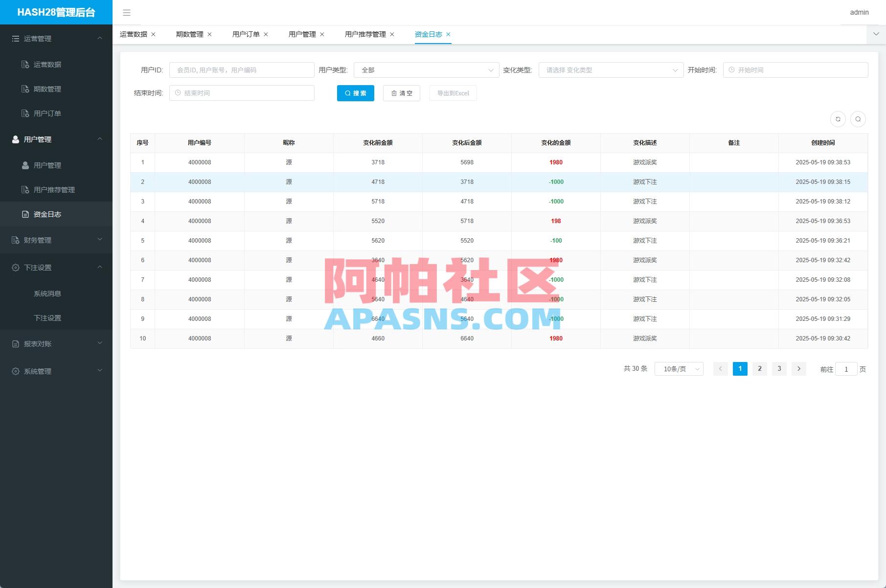Open the 用户类型 dropdown showing 全部
The image size is (886, 588).
click(425, 69)
